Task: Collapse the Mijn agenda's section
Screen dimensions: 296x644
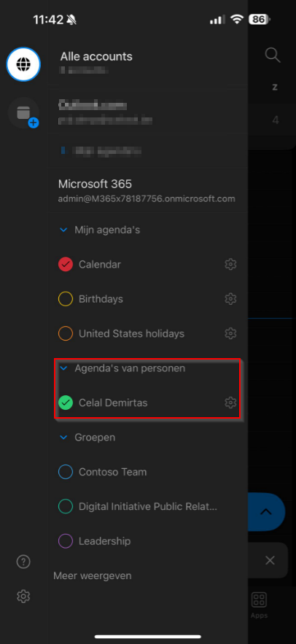Action: point(63,230)
